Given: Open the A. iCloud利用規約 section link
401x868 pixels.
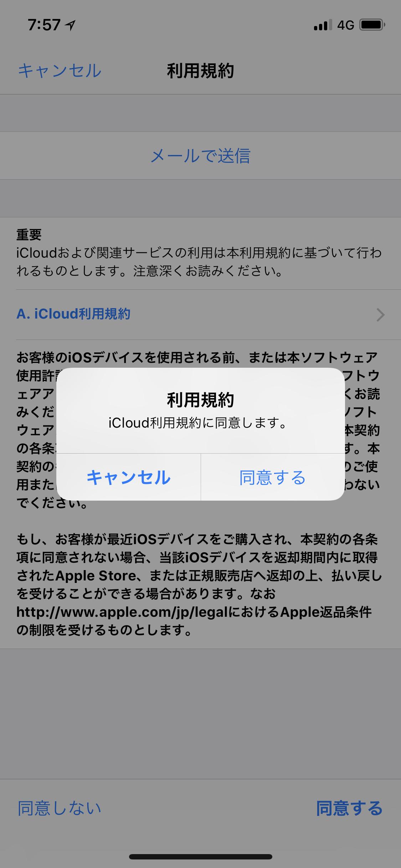Looking at the screenshot, I should pos(73,314).
